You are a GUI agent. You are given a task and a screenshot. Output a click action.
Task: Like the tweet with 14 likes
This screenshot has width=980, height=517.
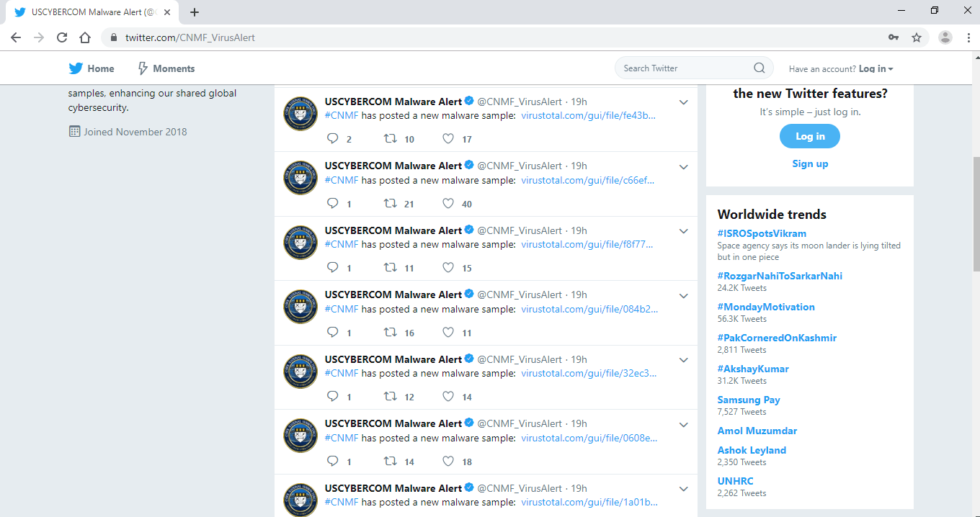448,397
